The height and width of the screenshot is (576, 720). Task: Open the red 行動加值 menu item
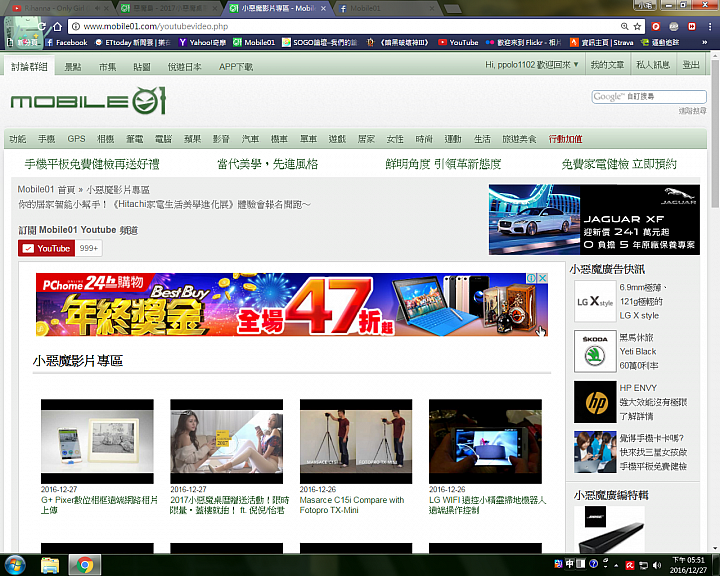[x=565, y=139]
